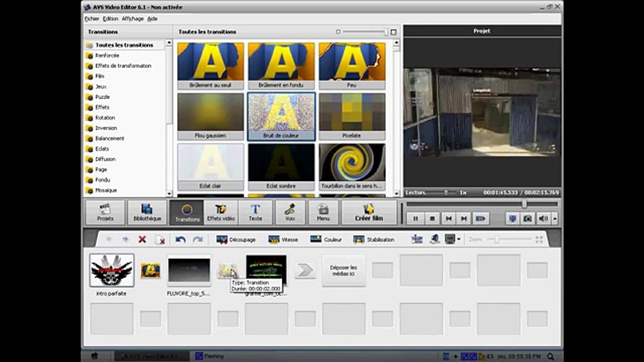The image size is (644, 362).
Task: Select the Pixelate transition thumbnail
Action: click(x=352, y=116)
